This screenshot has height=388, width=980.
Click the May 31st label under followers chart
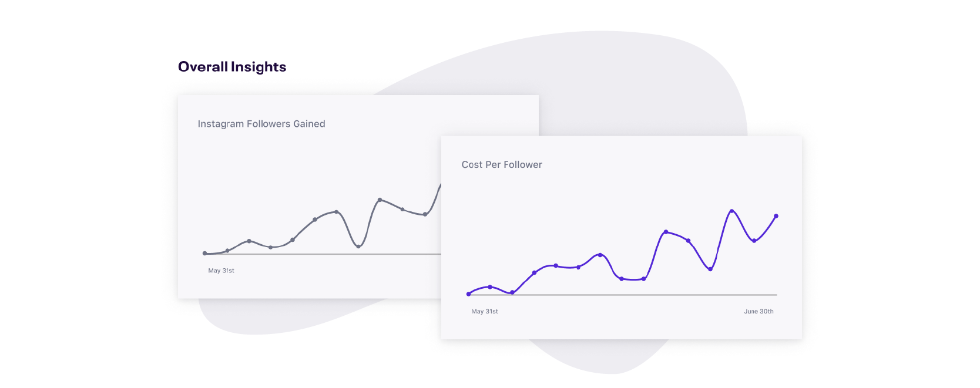click(x=221, y=271)
